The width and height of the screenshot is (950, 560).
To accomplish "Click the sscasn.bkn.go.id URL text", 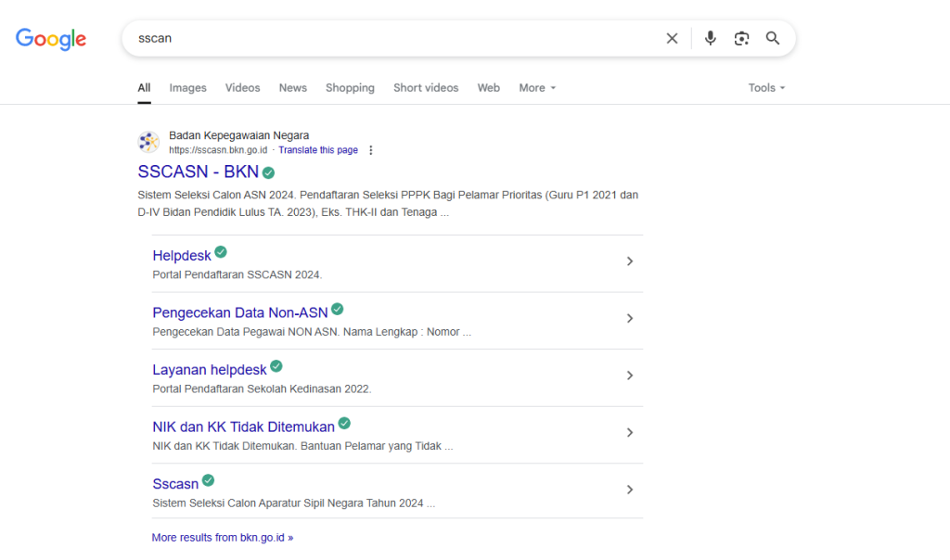I will coord(218,150).
